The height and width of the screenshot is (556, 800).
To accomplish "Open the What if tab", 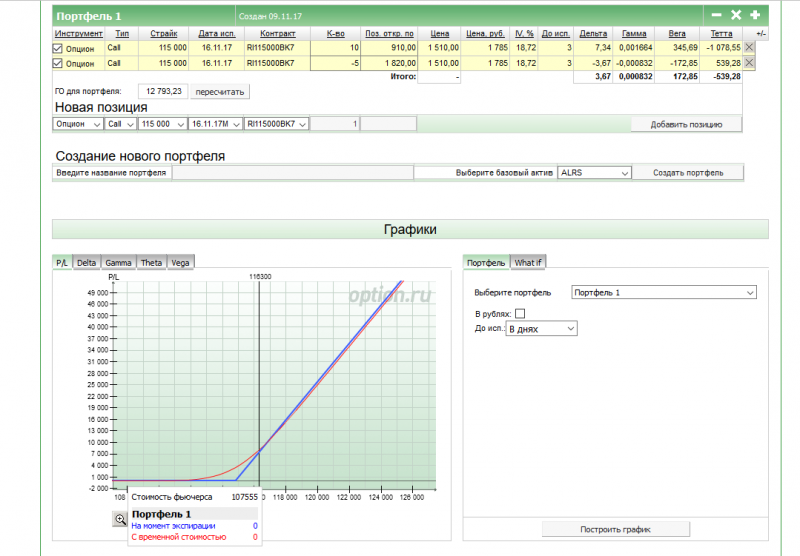I will tap(528, 262).
